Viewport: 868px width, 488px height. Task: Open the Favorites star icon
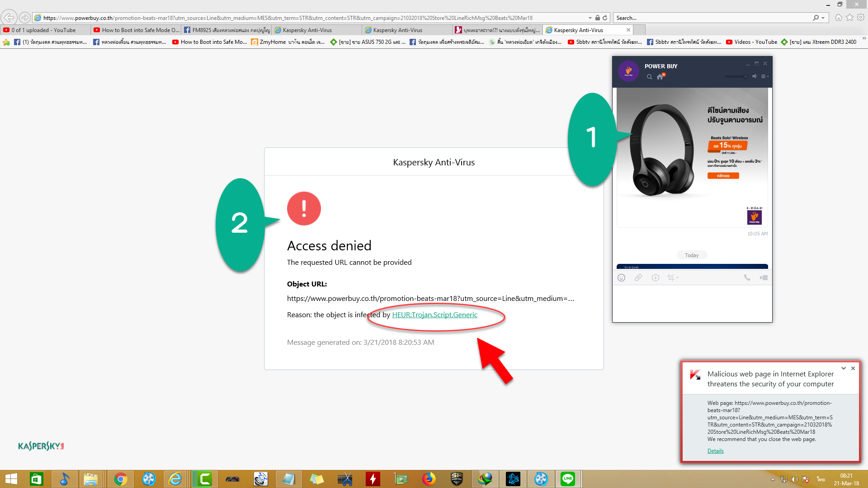[850, 18]
